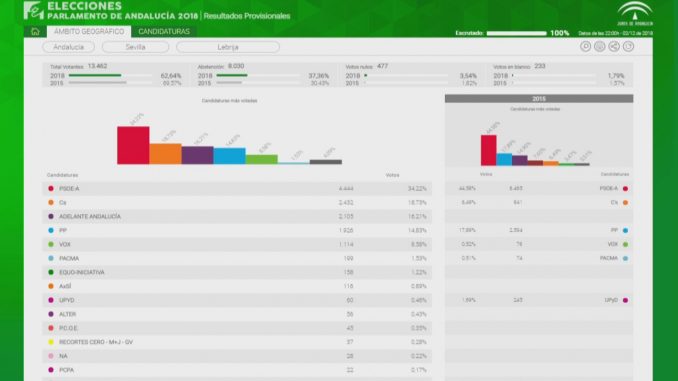
Task: Click the Votos en blanco 233 figure
Action: 540,66
